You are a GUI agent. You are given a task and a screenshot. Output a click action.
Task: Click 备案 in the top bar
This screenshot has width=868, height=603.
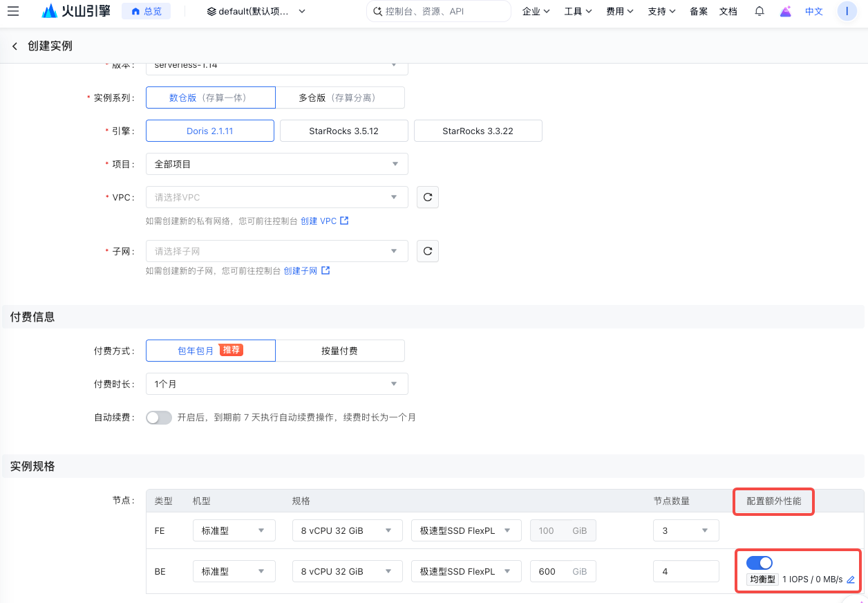pos(699,11)
